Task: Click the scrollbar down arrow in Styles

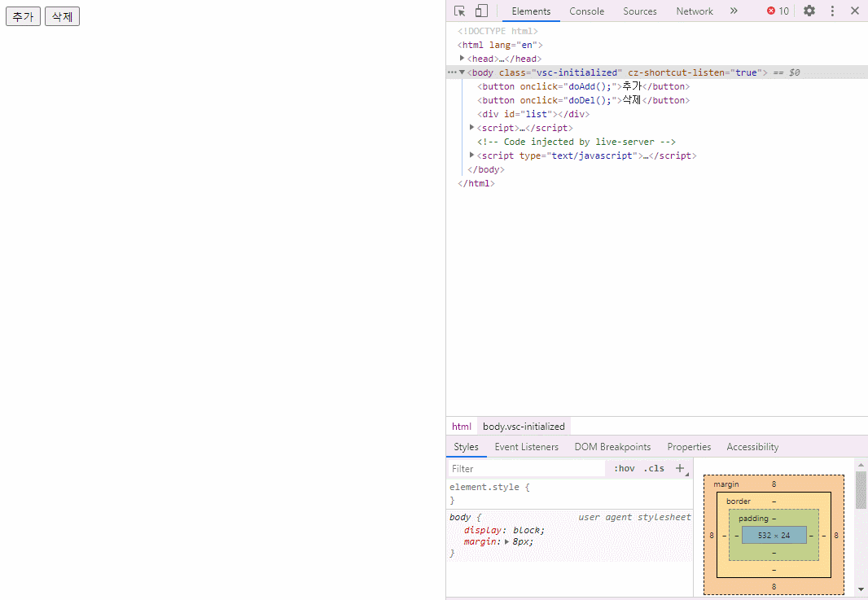Action: point(861,589)
